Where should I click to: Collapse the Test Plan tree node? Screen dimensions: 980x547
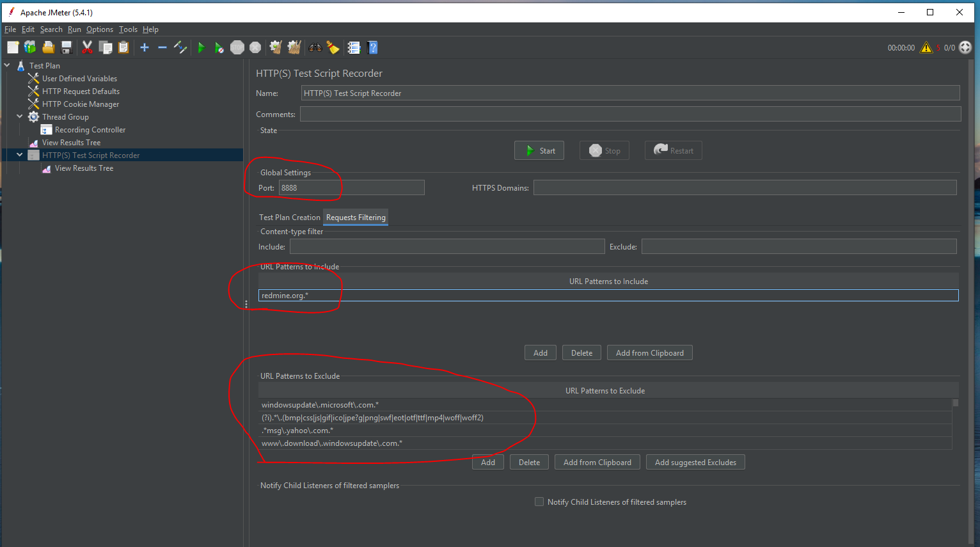pos(7,65)
